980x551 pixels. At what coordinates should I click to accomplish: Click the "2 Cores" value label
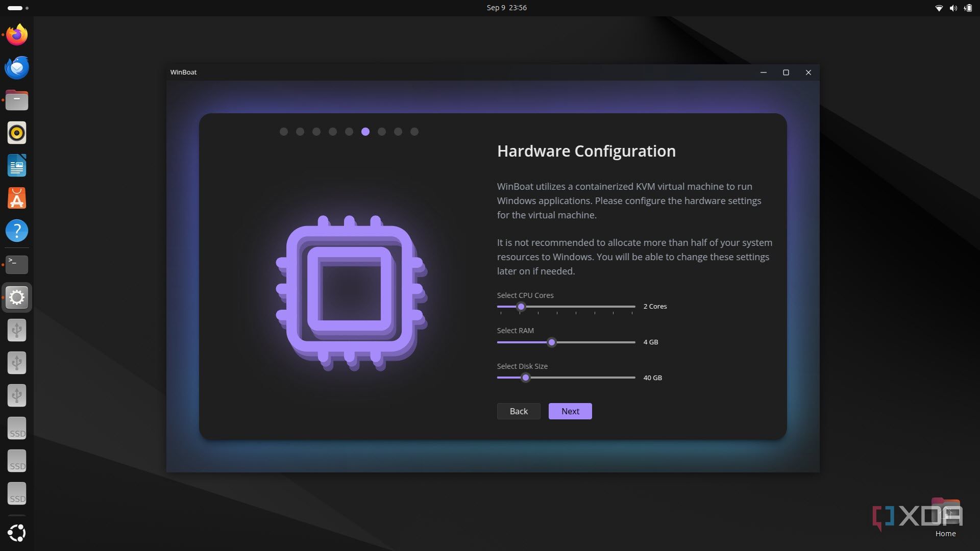[655, 307]
